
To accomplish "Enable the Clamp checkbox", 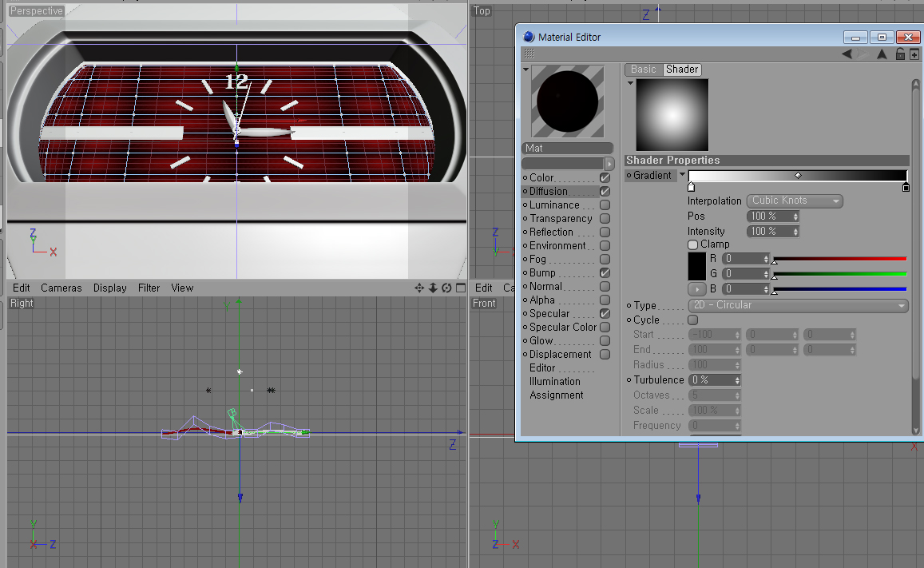I will tap(692, 244).
